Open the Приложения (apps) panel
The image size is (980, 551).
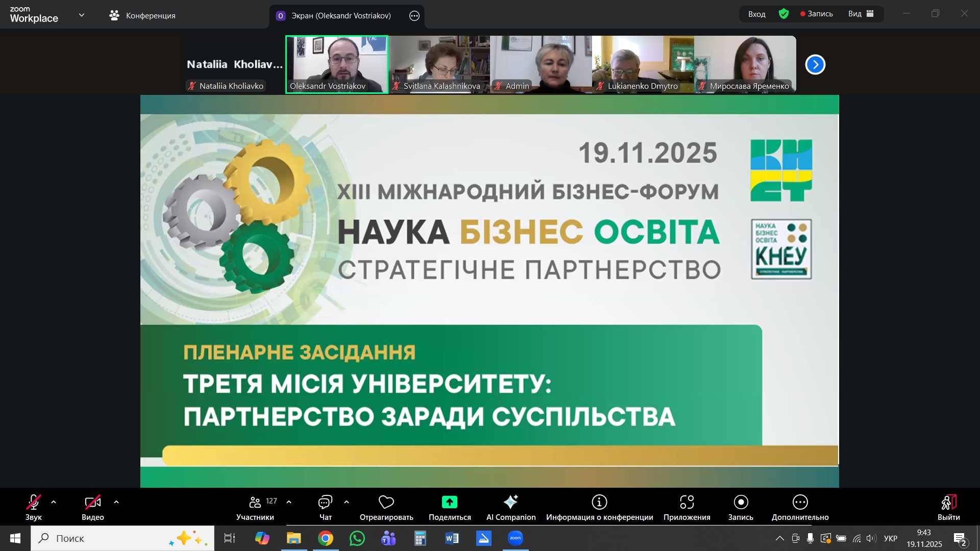tap(687, 507)
